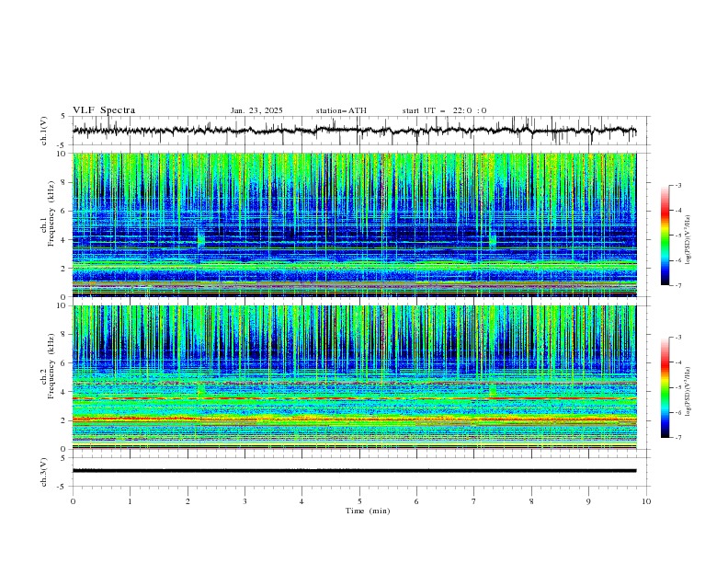Click the ch.2 spectrogram color bar

(x=665, y=387)
